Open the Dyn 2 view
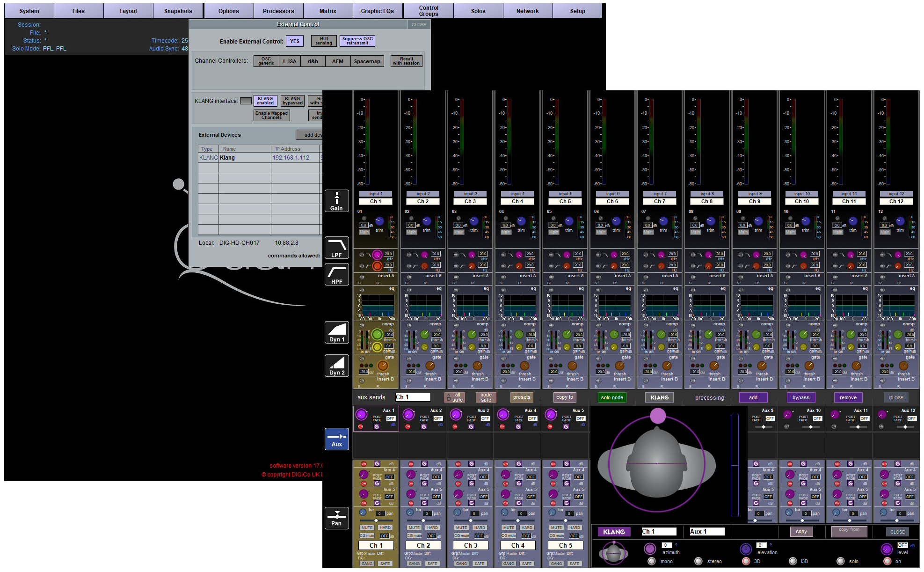 tap(336, 365)
